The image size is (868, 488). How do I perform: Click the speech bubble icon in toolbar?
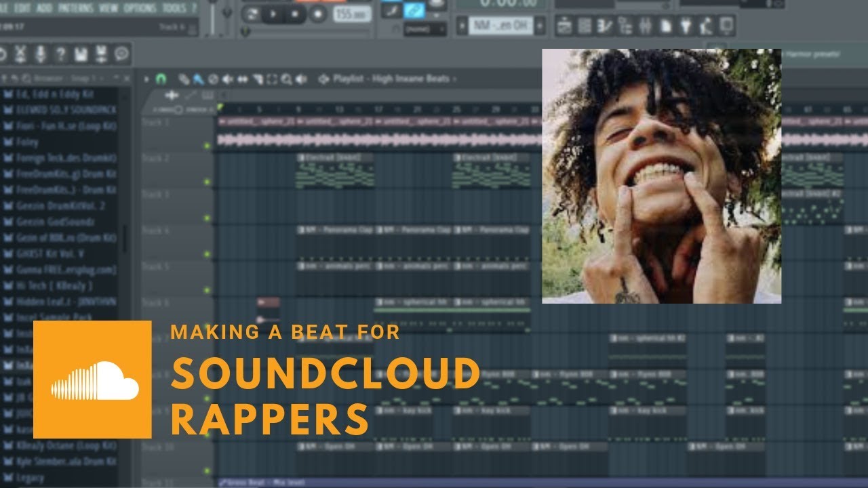[121, 54]
